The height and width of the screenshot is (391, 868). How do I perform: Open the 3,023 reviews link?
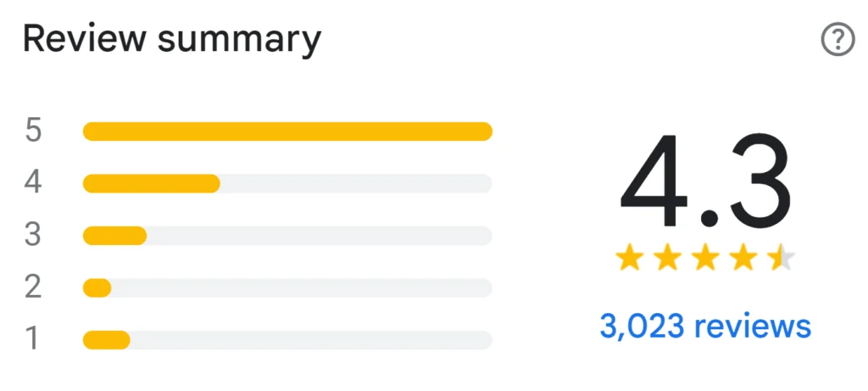[x=705, y=326]
